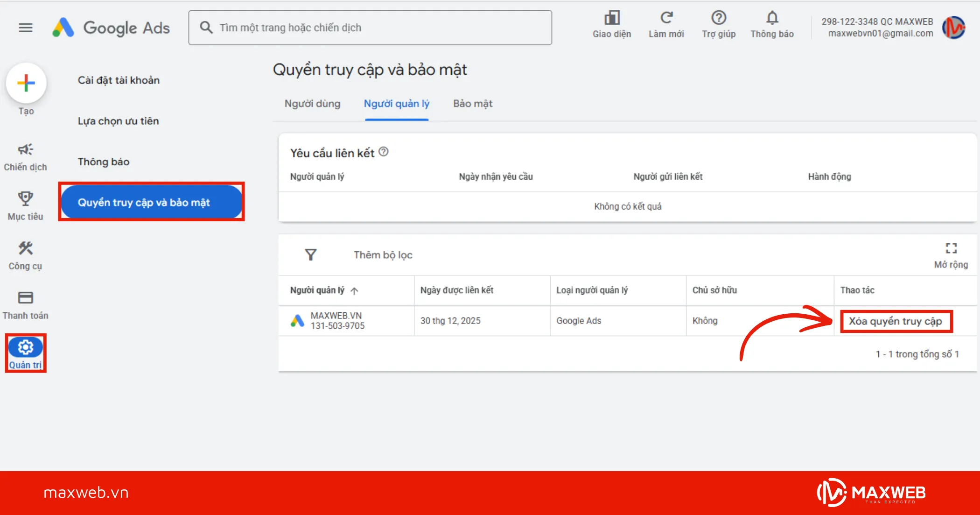Image resolution: width=980 pixels, height=515 pixels.
Task: Open Trợ giúp help icon
Action: point(718,19)
